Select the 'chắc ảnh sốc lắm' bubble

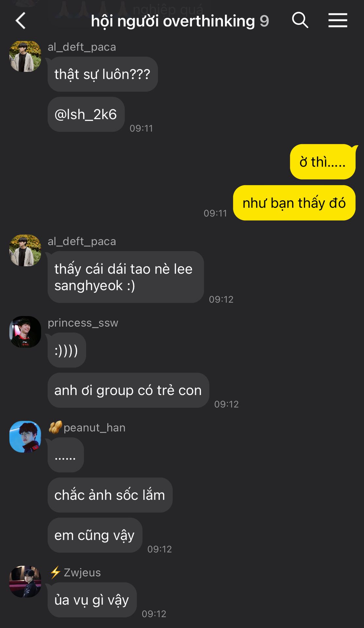coord(110,495)
